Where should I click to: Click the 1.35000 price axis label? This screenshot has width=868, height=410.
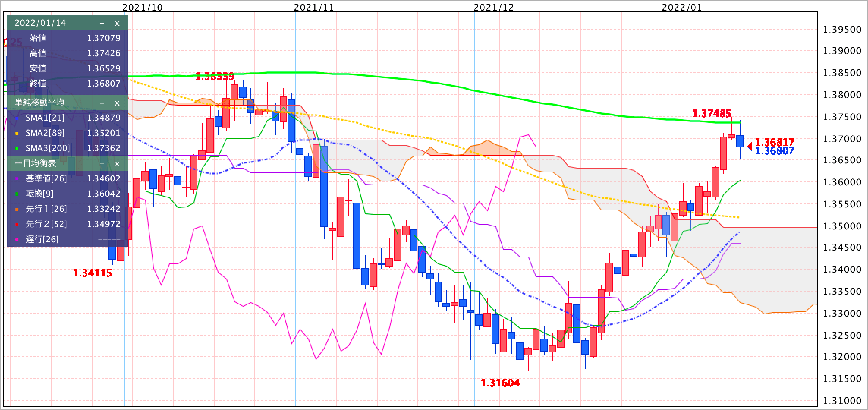(842, 226)
